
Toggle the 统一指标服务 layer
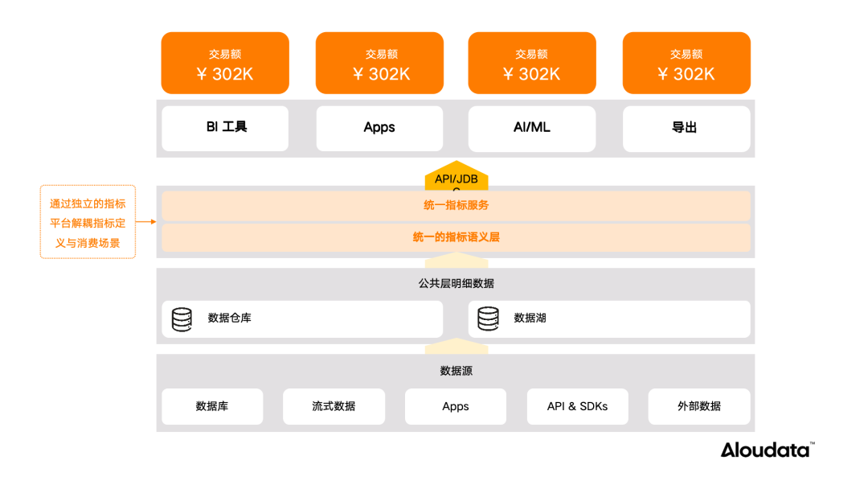(456, 206)
